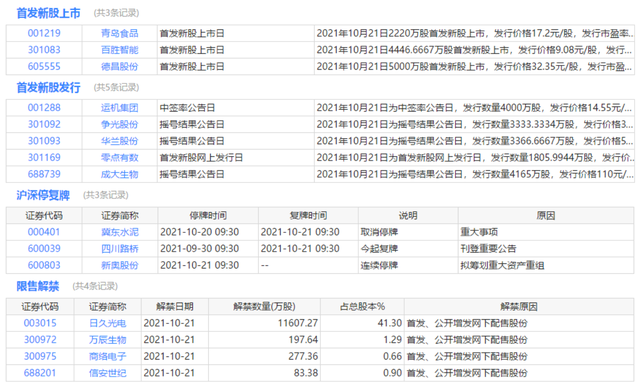640x384 pixels.
Task: Open the 零点有数 stock link
Action: pyautogui.click(x=120, y=158)
